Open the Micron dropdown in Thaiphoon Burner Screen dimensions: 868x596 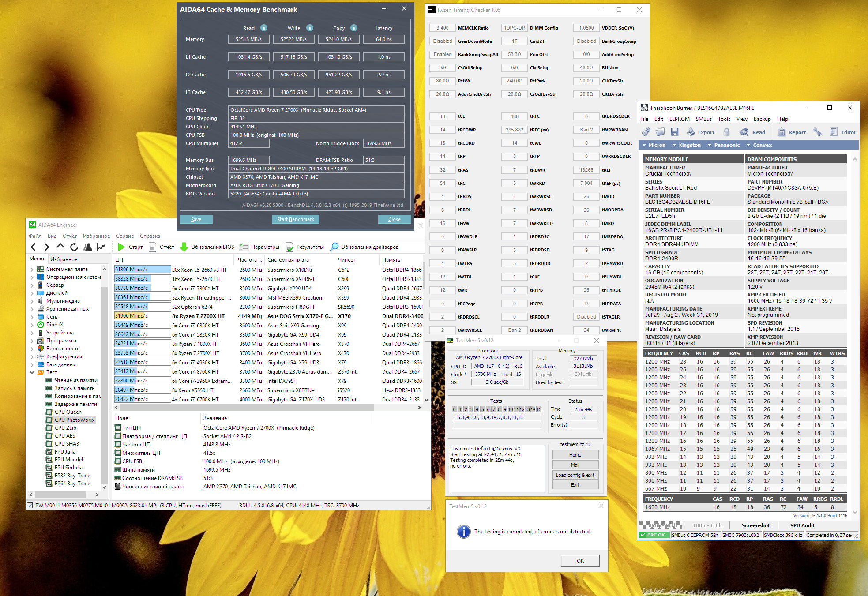(x=654, y=145)
